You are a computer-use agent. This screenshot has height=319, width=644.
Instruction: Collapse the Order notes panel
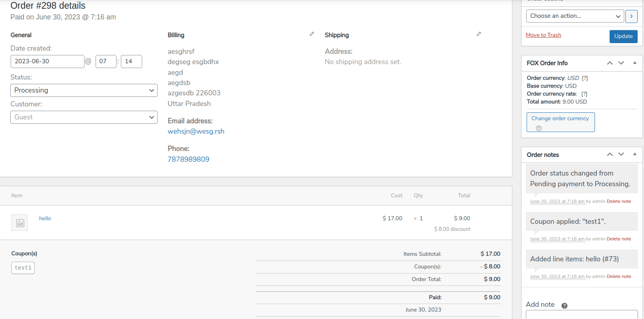(x=635, y=155)
